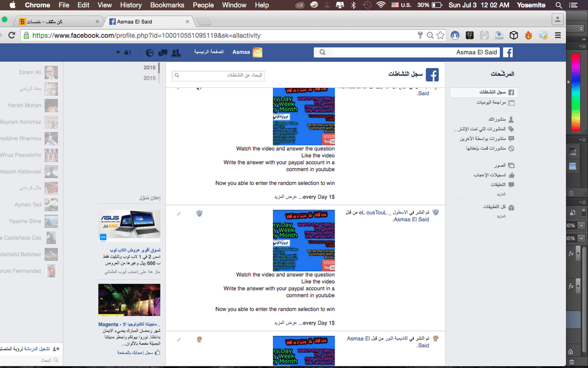588x368 pixels.
Task: Open the Messenger messages icon in the navbar
Action: point(162,53)
